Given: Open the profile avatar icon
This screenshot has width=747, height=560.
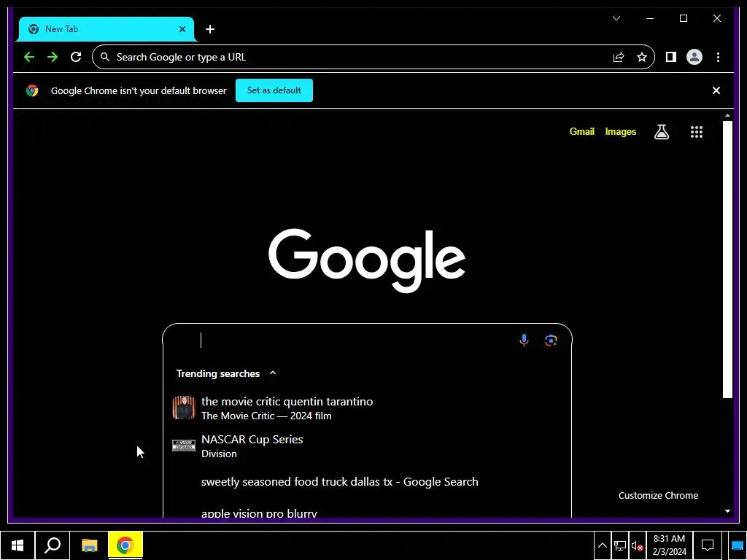Looking at the screenshot, I should [x=694, y=57].
